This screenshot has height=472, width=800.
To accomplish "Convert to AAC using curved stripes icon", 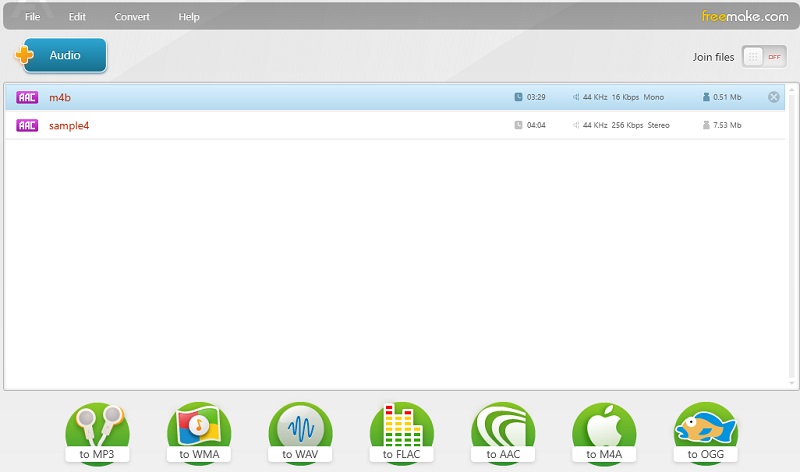I will tap(503, 434).
